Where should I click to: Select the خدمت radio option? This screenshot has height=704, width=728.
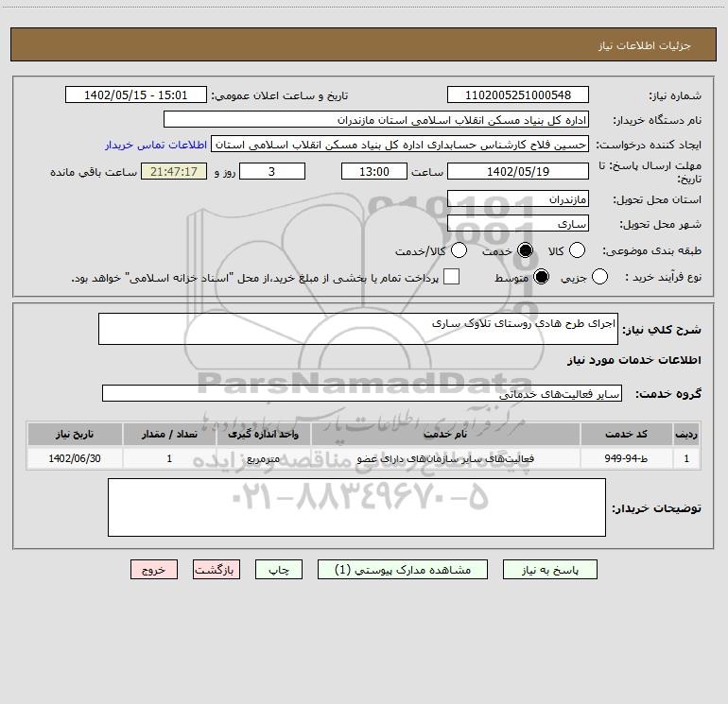click(x=525, y=250)
